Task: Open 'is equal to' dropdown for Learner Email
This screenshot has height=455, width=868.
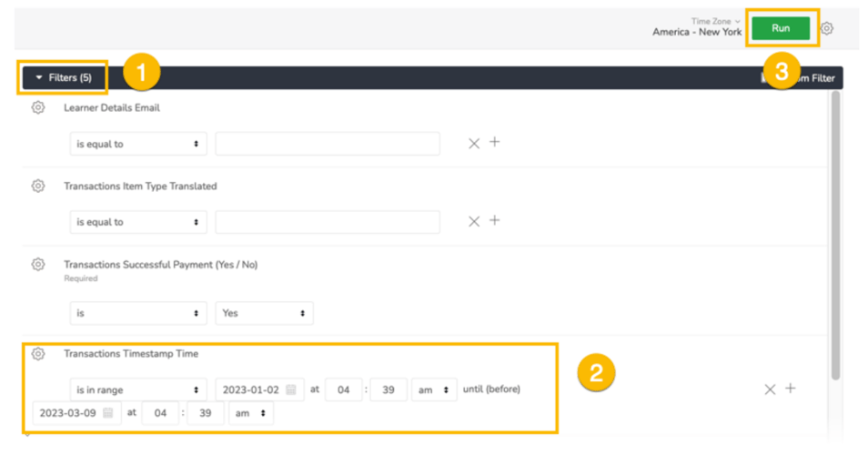Action: [138, 144]
